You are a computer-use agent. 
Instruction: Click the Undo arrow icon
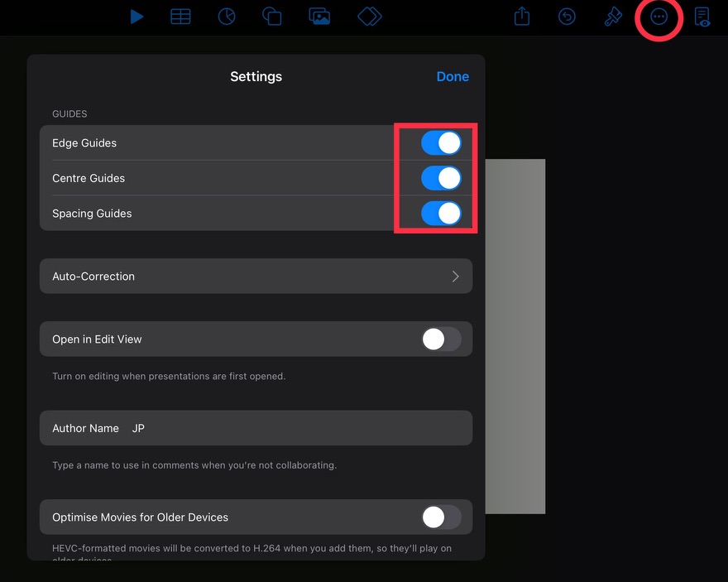pyautogui.click(x=567, y=17)
